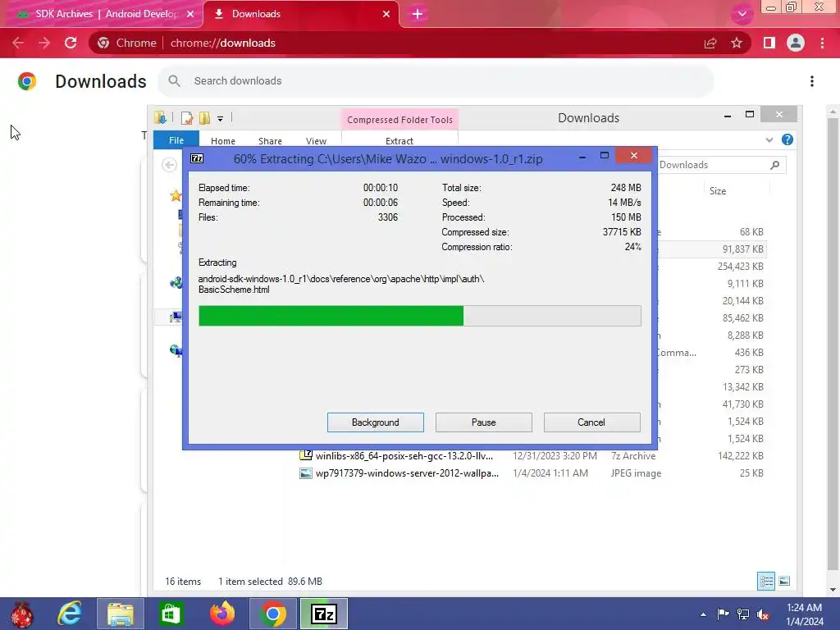The width and height of the screenshot is (840, 630).
Task: Switch to details view icon
Action: tap(766, 582)
